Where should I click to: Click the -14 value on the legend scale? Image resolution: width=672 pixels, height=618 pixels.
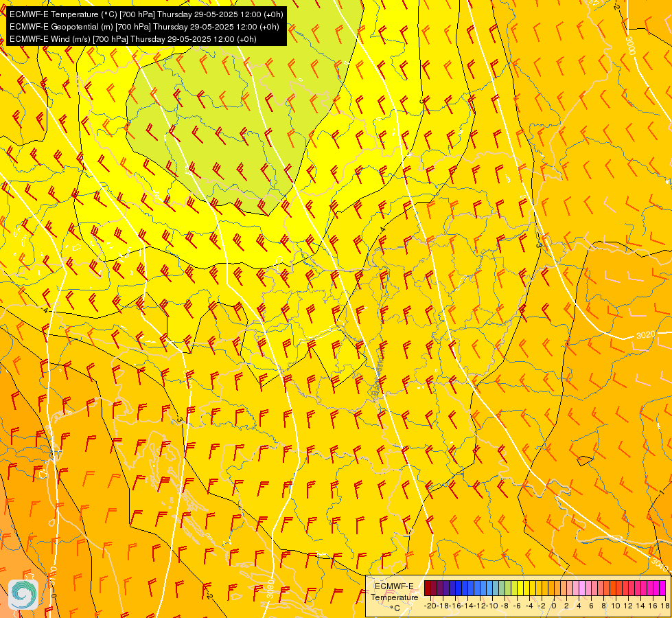pyautogui.click(x=467, y=606)
